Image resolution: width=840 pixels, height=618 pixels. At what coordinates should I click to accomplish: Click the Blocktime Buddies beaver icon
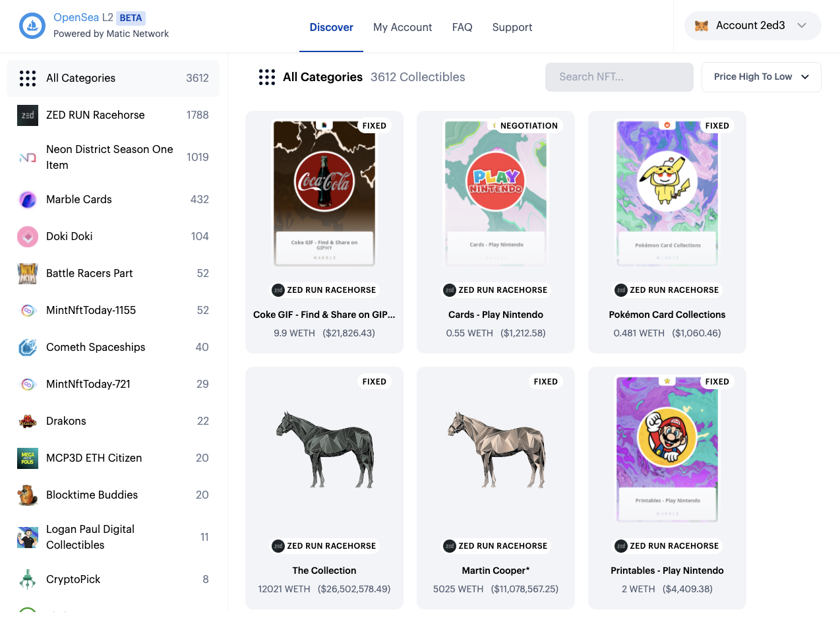pos(28,495)
